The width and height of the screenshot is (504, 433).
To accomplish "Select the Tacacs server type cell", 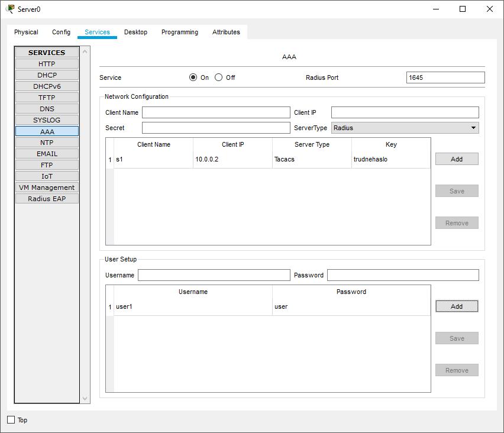I will 312,160.
